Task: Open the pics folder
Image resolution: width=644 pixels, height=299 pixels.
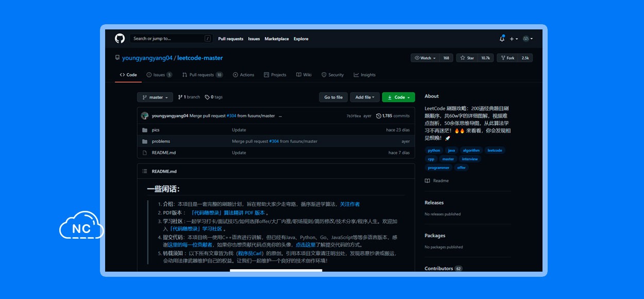Action: (x=156, y=130)
